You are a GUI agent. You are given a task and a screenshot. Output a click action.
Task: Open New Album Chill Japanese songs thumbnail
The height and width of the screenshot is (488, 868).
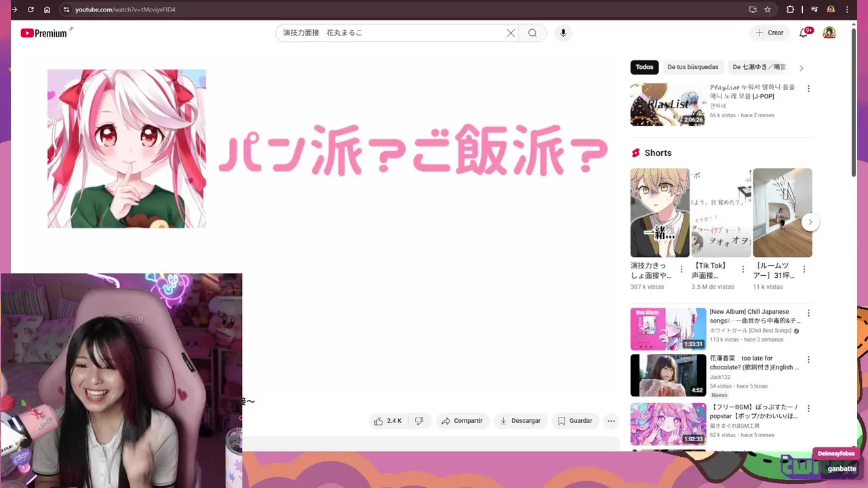pos(668,329)
